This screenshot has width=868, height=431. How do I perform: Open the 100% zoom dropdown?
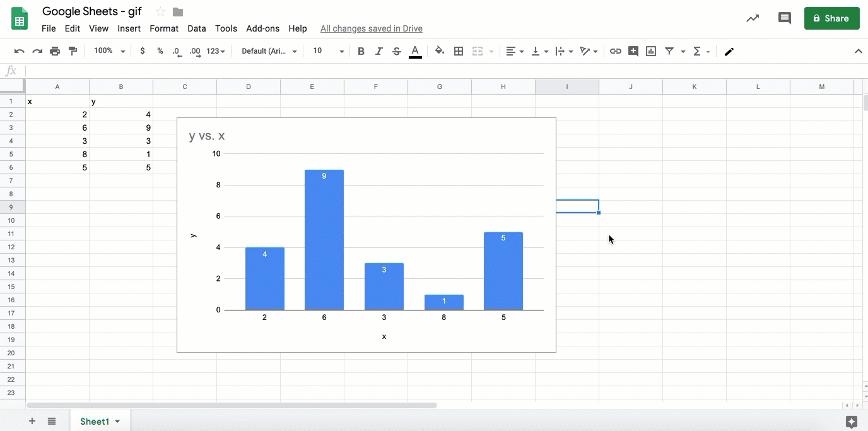click(109, 51)
